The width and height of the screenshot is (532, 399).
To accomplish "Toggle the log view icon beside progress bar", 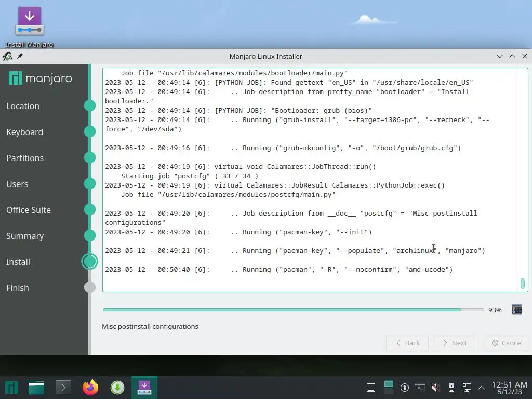I will 517,310.
